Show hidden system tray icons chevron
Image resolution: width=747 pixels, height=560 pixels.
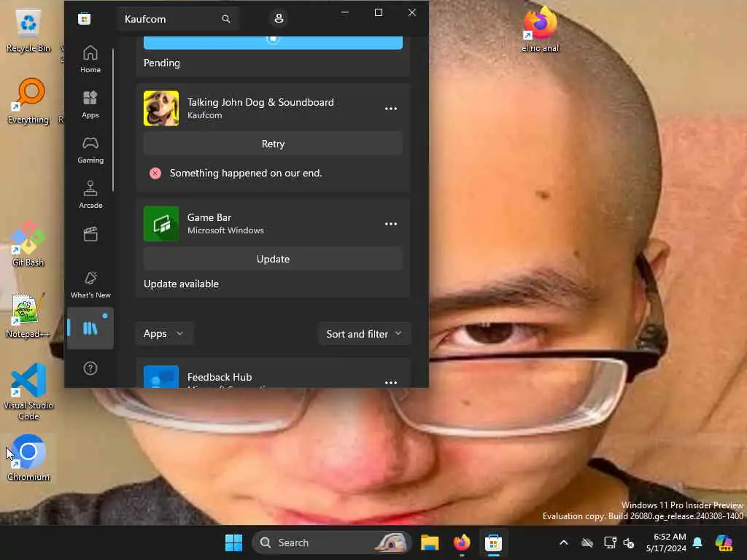click(x=564, y=542)
